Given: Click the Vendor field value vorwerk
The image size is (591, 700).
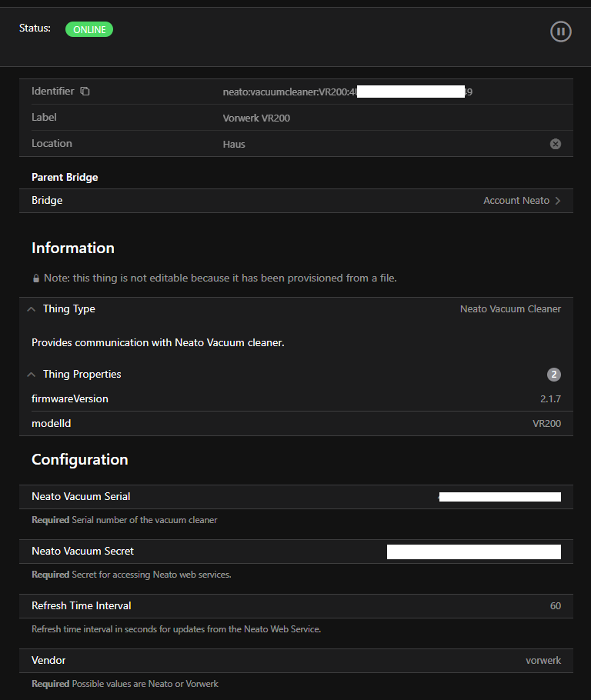Looking at the screenshot, I should pyautogui.click(x=543, y=661).
